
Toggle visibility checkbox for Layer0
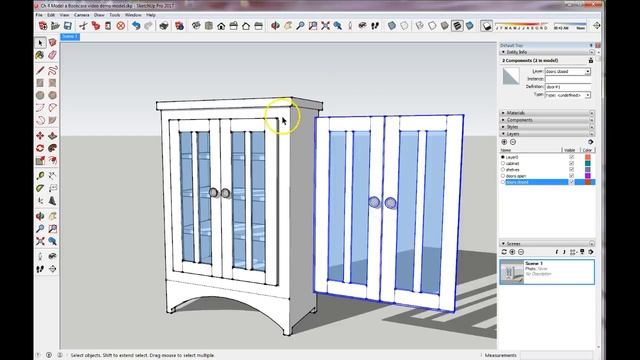(x=571, y=157)
